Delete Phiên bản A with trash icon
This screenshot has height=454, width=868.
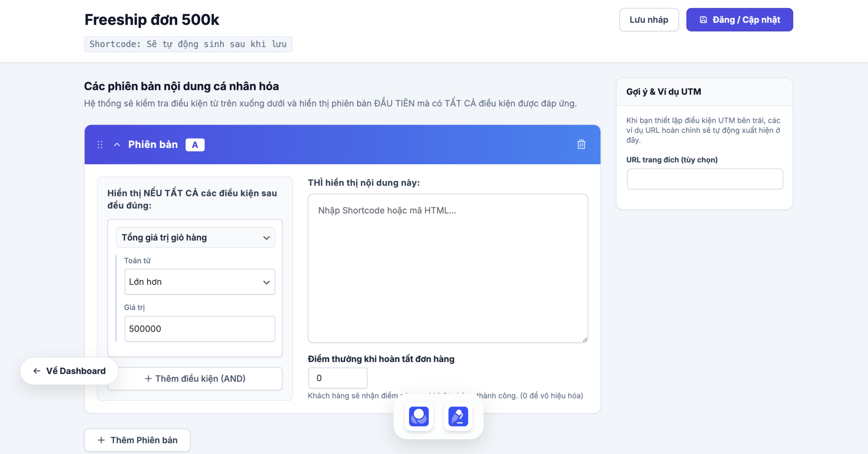[581, 145]
